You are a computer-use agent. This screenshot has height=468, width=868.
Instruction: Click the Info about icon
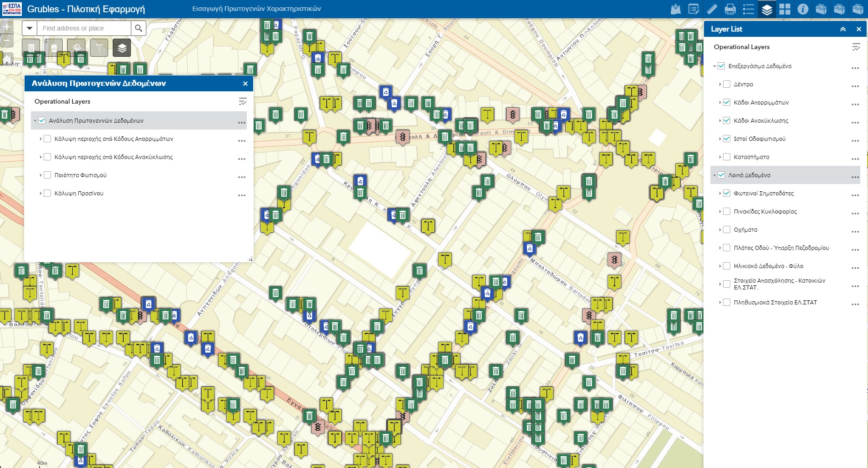coord(803,9)
